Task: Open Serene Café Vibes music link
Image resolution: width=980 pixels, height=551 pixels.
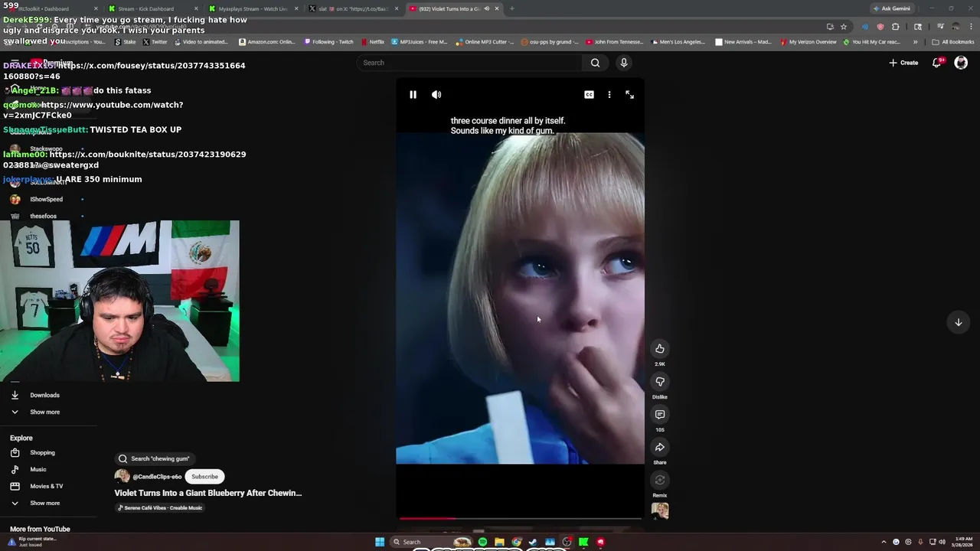Action: (x=160, y=508)
